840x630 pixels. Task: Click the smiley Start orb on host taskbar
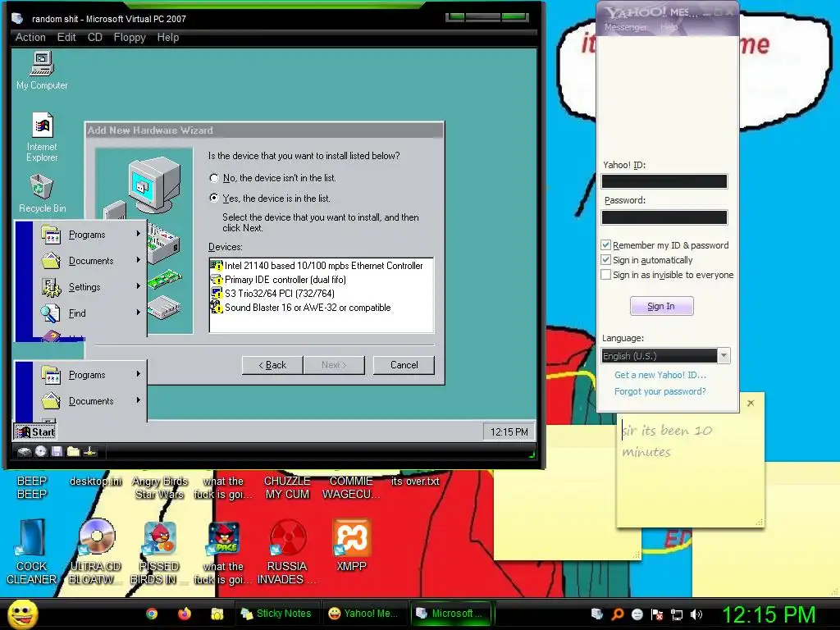23,615
